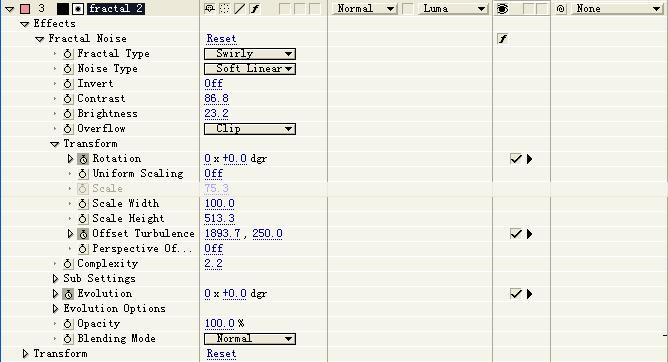Toggle the active Evolution stopwatch
This screenshot has height=362, width=668.
pyautogui.click(x=68, y=294)
